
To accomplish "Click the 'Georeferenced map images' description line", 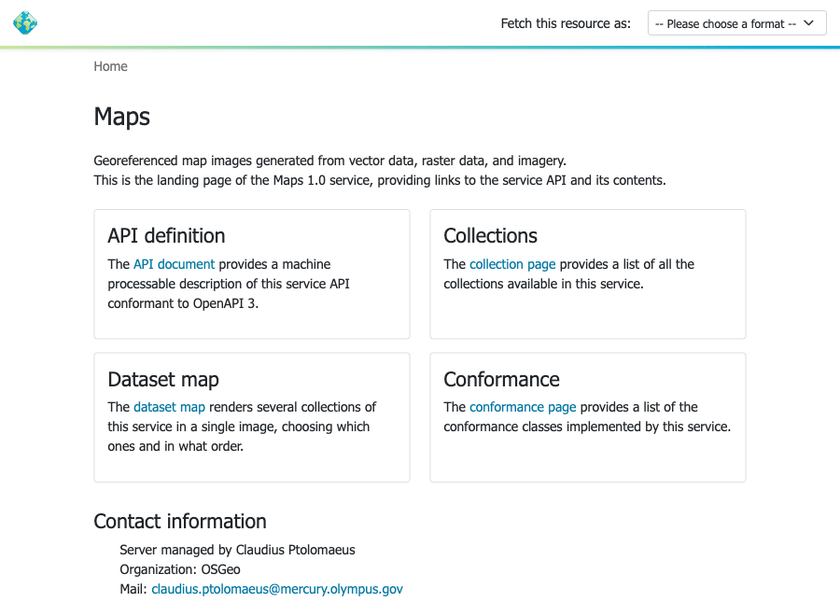I will tap(330, 161).
